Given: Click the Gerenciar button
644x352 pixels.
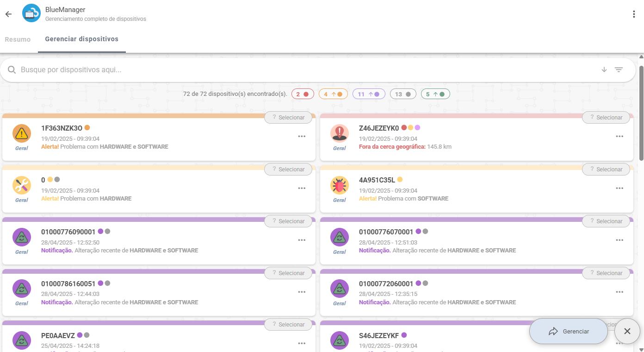Looking at the screenshot, I should (x=569, y=331).
